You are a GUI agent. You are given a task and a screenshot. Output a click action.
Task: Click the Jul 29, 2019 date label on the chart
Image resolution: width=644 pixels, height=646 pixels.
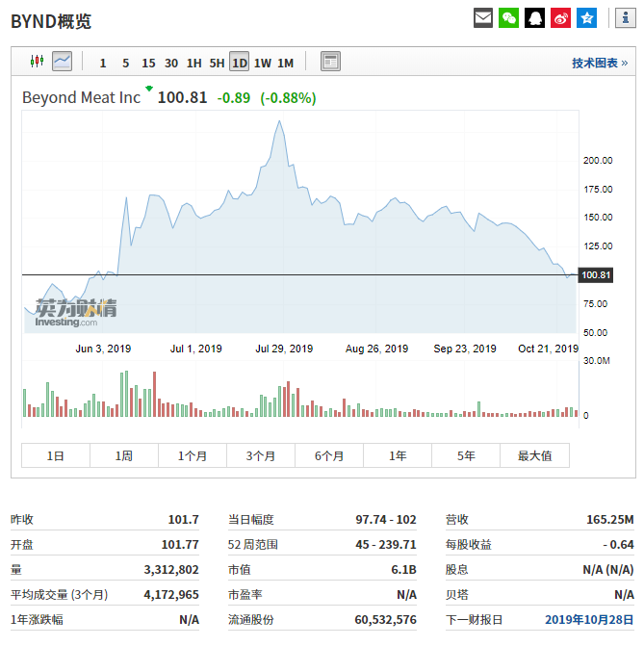coord(284,349)
